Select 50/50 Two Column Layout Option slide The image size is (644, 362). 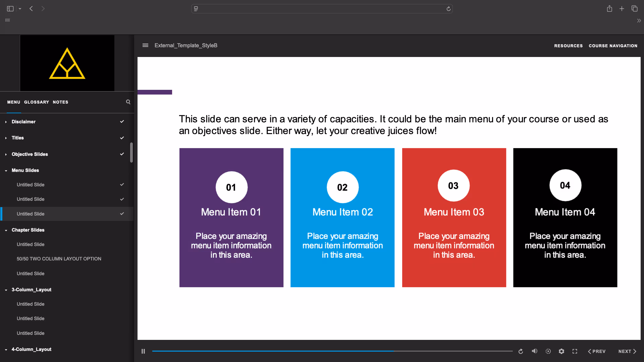(59, 259)
